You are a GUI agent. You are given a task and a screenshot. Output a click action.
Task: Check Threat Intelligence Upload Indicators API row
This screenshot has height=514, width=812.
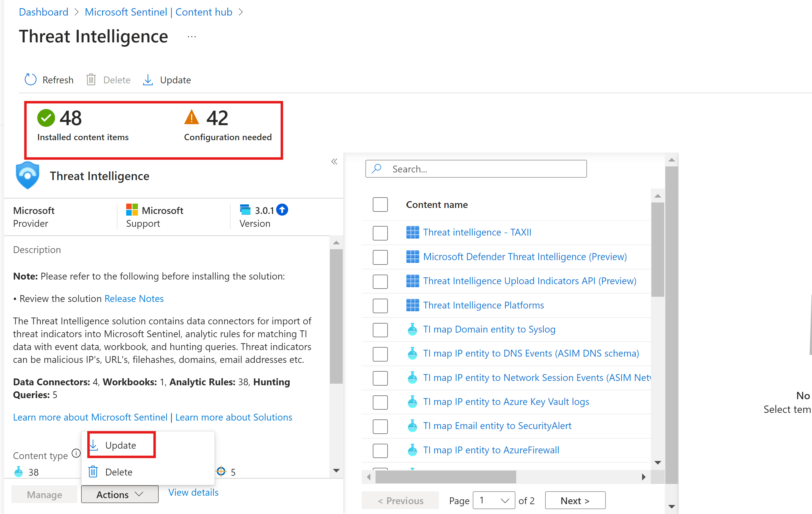(x=380, y=281)
